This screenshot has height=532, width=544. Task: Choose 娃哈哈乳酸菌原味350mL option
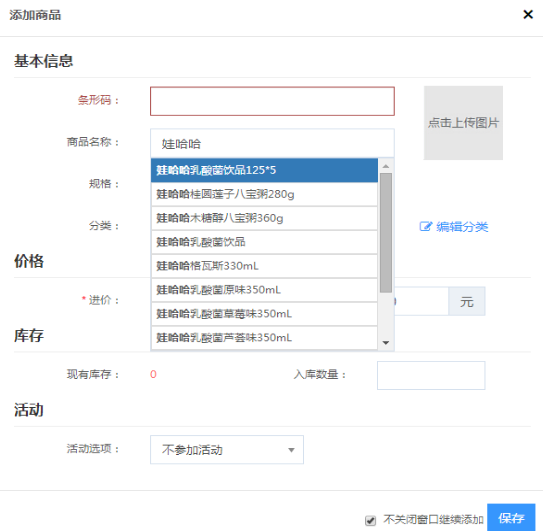click(264, 290)
